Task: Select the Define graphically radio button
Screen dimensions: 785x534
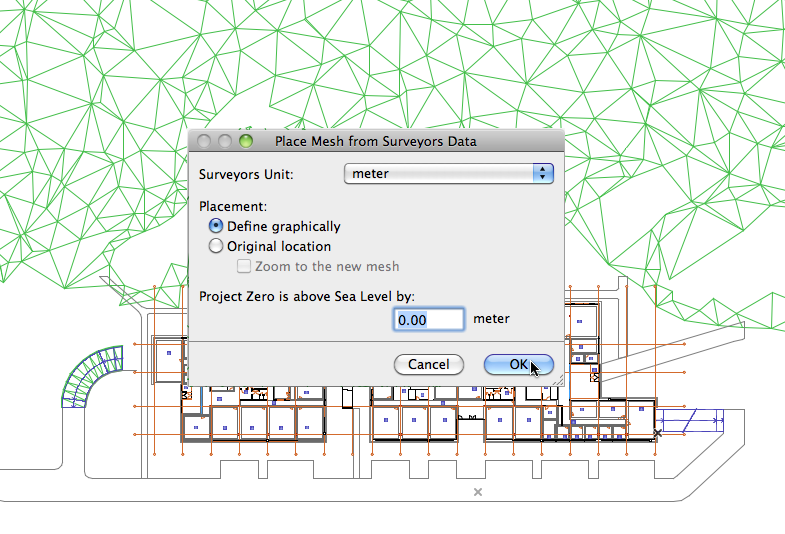Action: pyautogui.click(x=216, y=226)
